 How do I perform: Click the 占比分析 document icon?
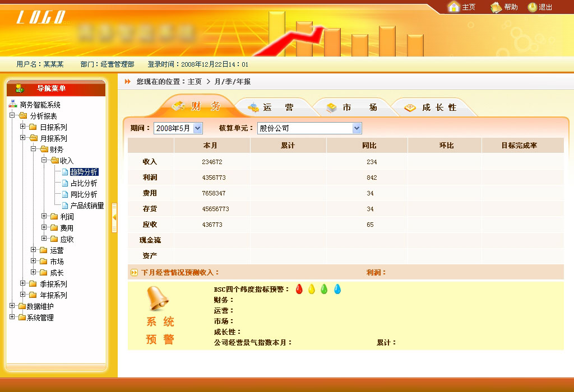(x=65, y=183)
